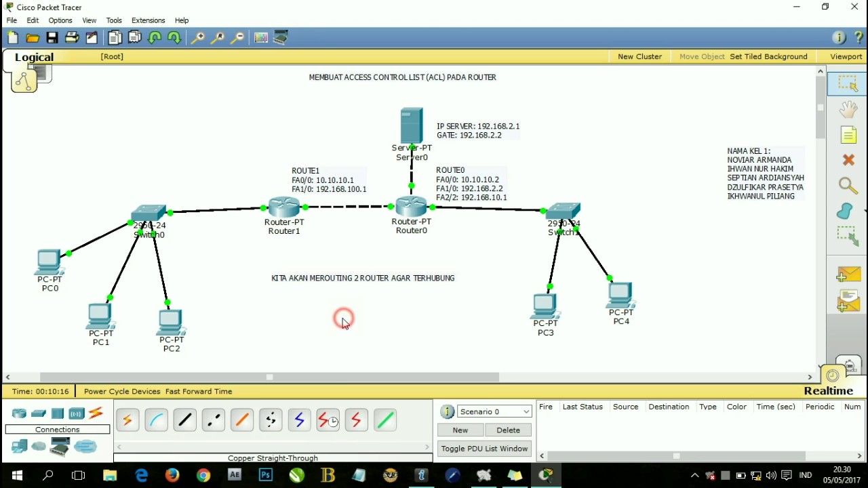Select the Connections lightning category
Screen dimensions: 868x488
pos(96,413)
